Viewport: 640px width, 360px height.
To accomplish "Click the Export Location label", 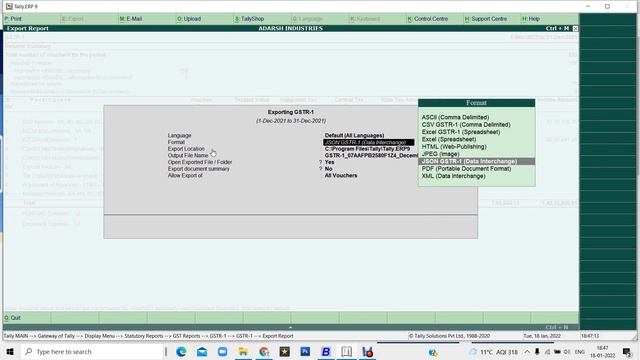I will [186, 149].
